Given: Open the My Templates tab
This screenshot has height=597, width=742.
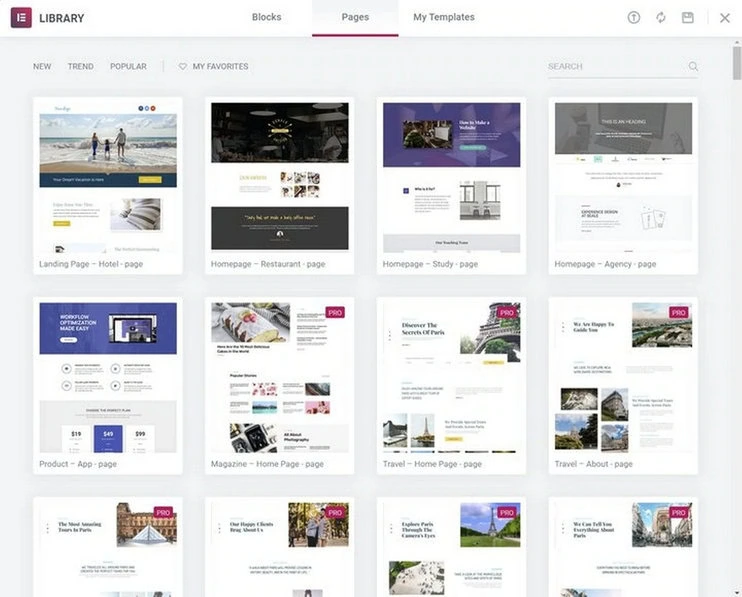Looking at the screenshot, I should [x=444, y=17].
